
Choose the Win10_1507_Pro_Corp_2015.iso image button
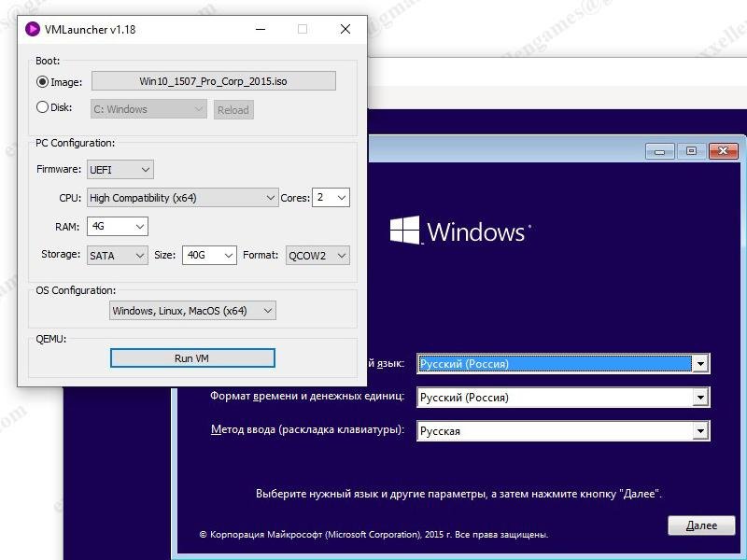(214, 81)
